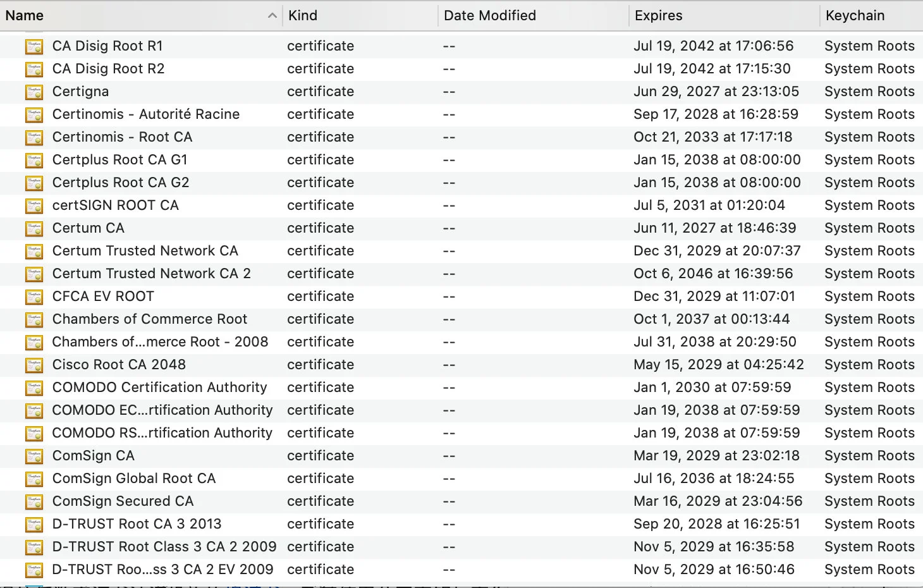Select the ComSign CA certificate icon
Screen dimensions: 923x588
[34, 456]
